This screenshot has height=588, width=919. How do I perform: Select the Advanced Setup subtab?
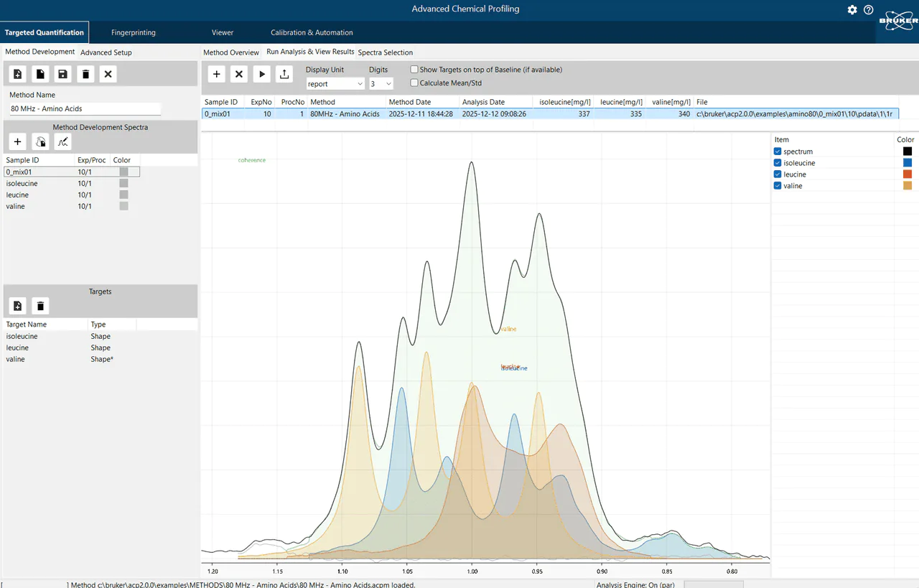tap(106, 52)
